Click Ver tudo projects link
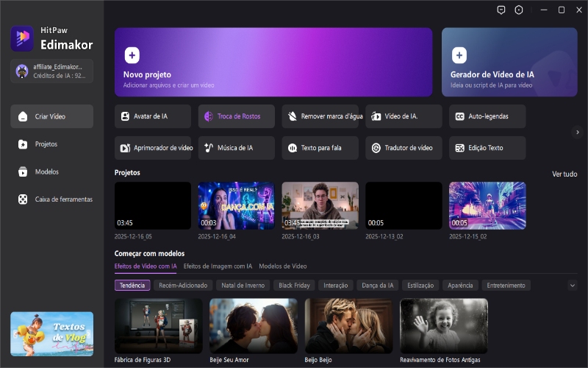Screen dimensions: 588x368 564,174
